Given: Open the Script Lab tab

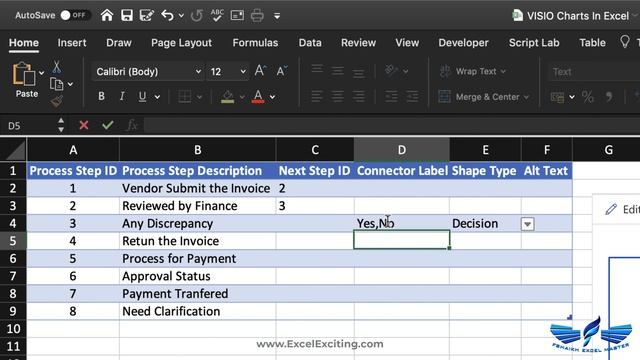Looking at the screenshot, I should pos(534,42).
